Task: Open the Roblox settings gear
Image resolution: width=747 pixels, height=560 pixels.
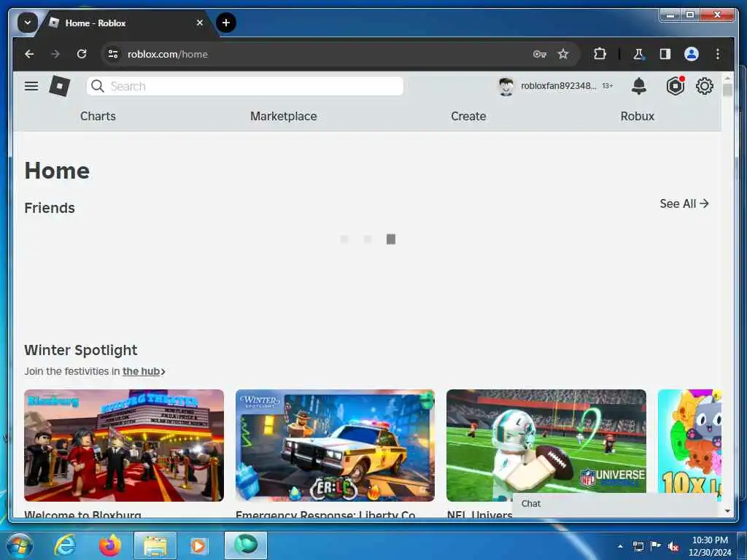Action: [x=705, y=86]
